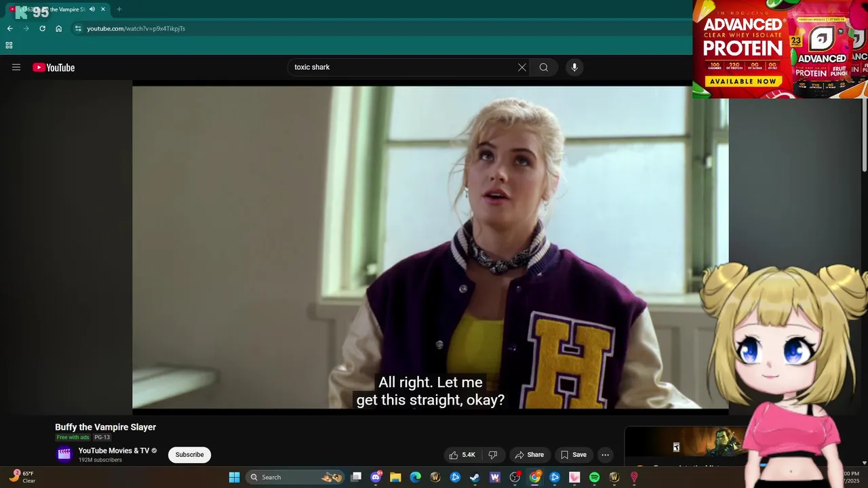Open Task View from the taskbar
Screen dimensions: 868x488
click(x=356, y=477)
